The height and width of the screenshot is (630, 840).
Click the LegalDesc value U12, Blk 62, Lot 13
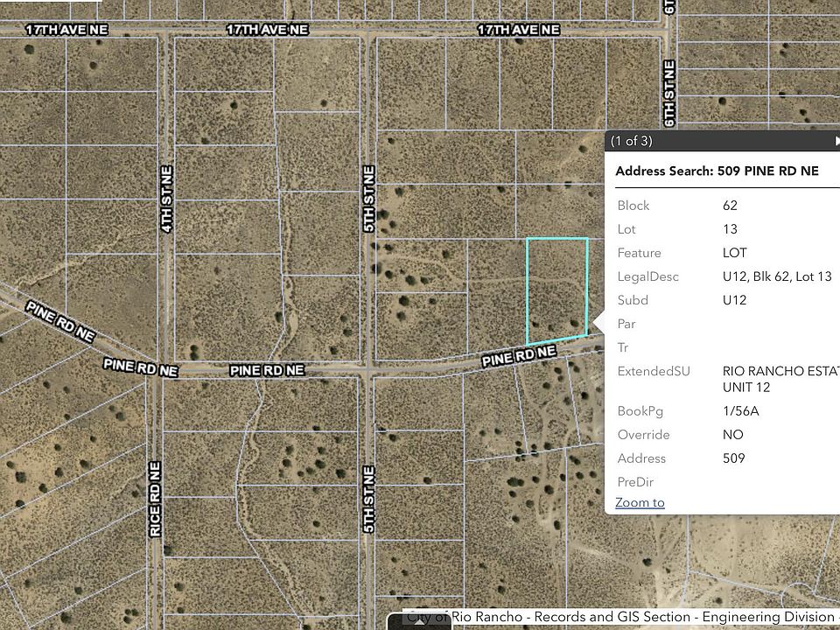tap(777, 276)
